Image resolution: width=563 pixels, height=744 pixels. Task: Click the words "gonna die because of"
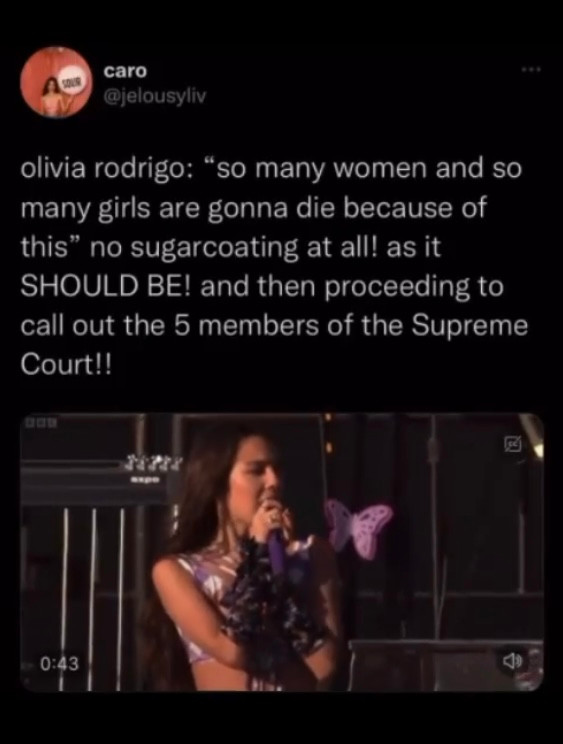[347, 209]
